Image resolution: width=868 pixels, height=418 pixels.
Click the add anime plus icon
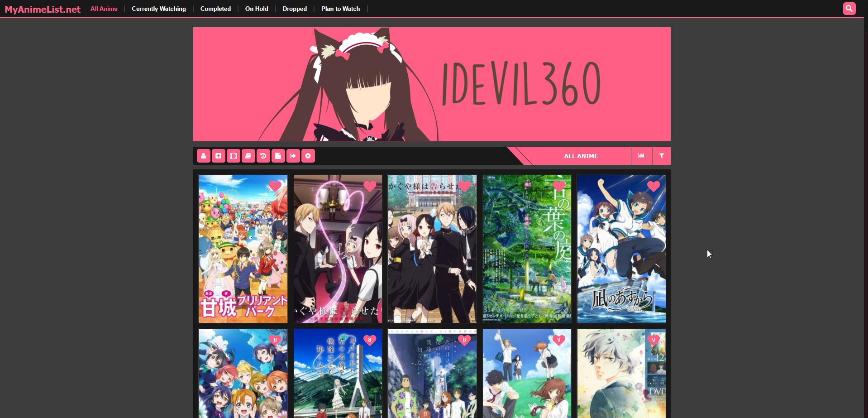218,156
